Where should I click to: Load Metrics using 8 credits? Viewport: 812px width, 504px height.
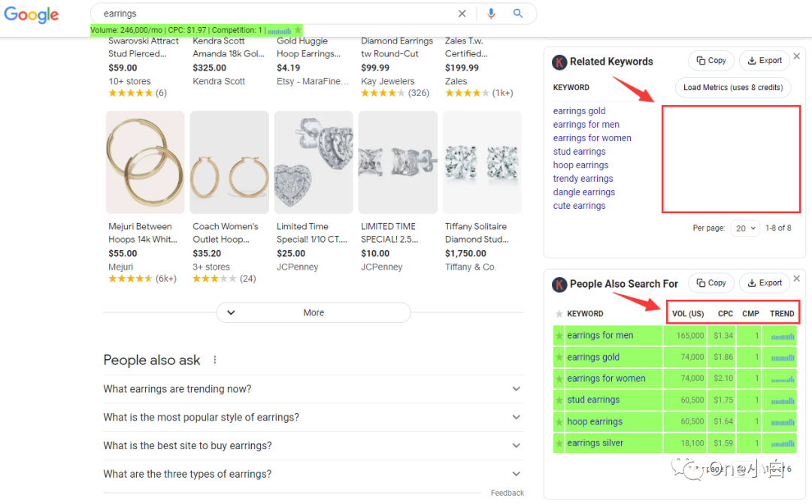point(733,87)
